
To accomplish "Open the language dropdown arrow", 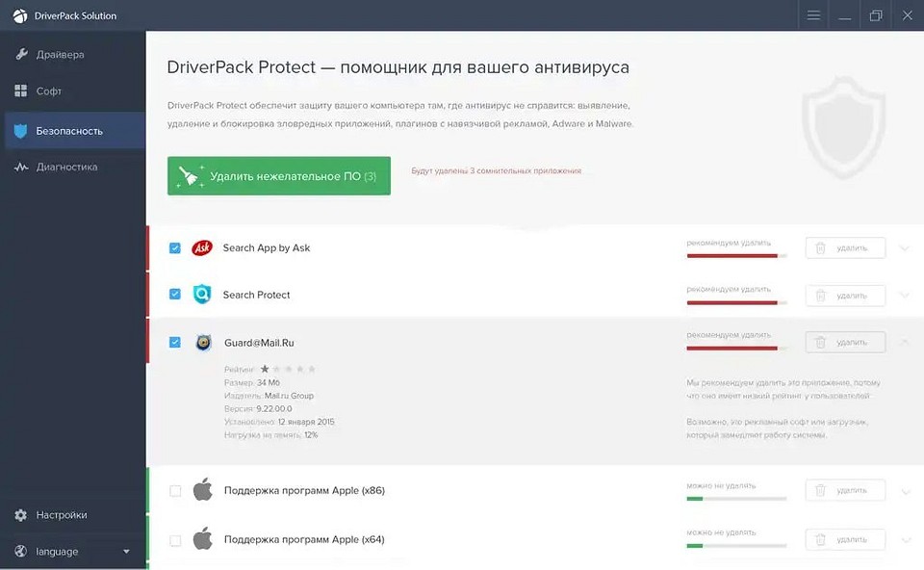I will click(126, 551).
